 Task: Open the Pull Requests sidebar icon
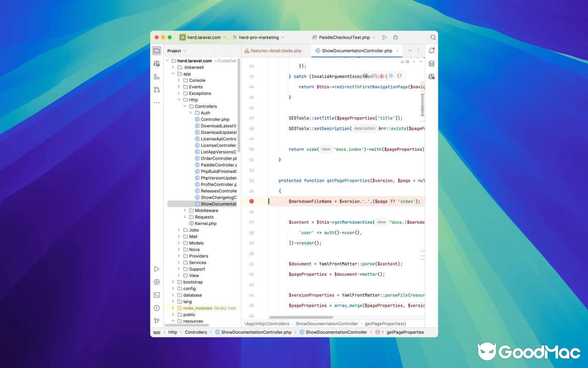157,89
